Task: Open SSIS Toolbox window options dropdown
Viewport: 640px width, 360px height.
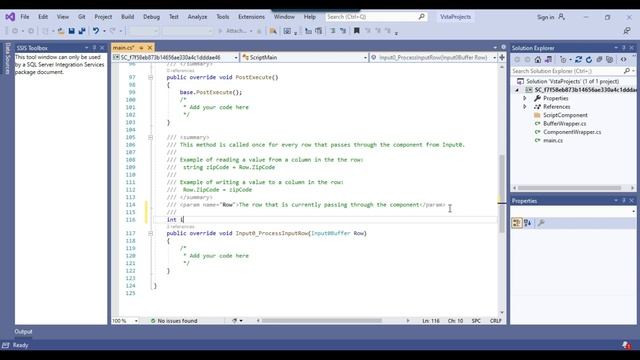Action: coord(87,48)
